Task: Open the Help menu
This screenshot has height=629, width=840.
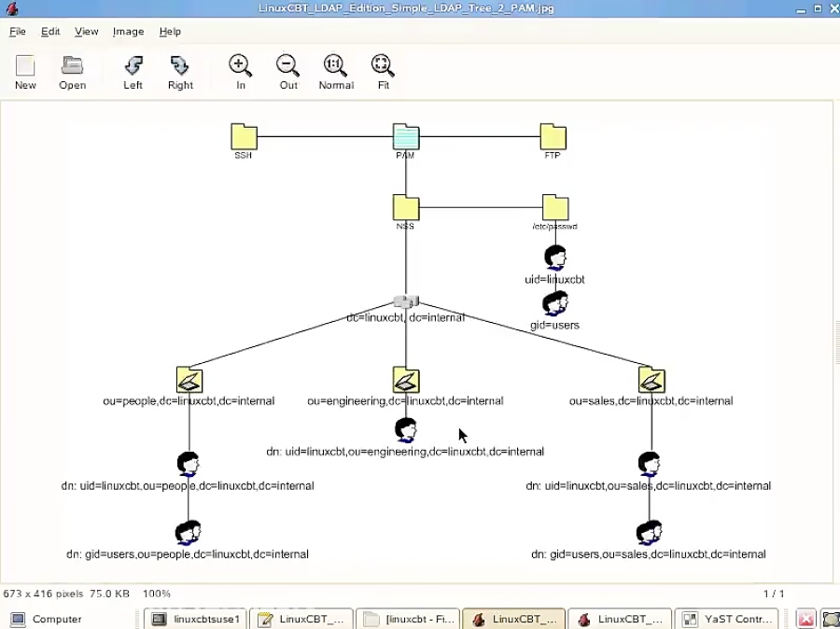Action: click(170, 31)
